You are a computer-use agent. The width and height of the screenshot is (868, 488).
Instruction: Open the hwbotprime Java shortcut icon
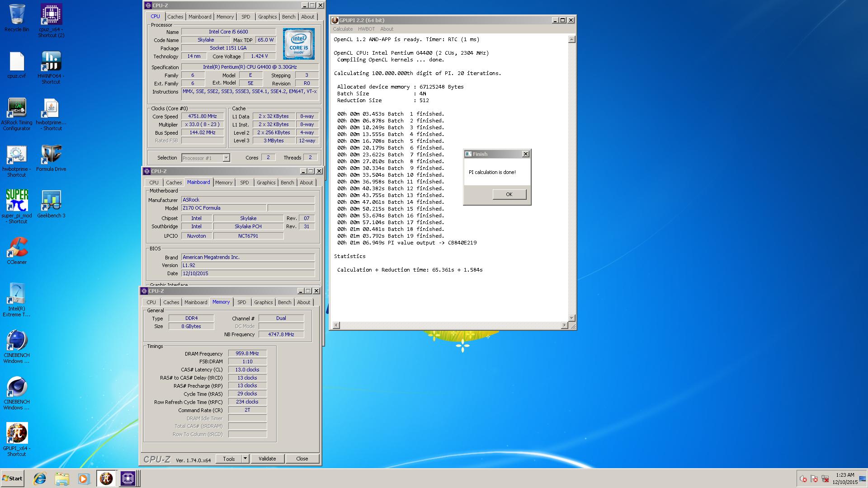click(x=51, y=114)
